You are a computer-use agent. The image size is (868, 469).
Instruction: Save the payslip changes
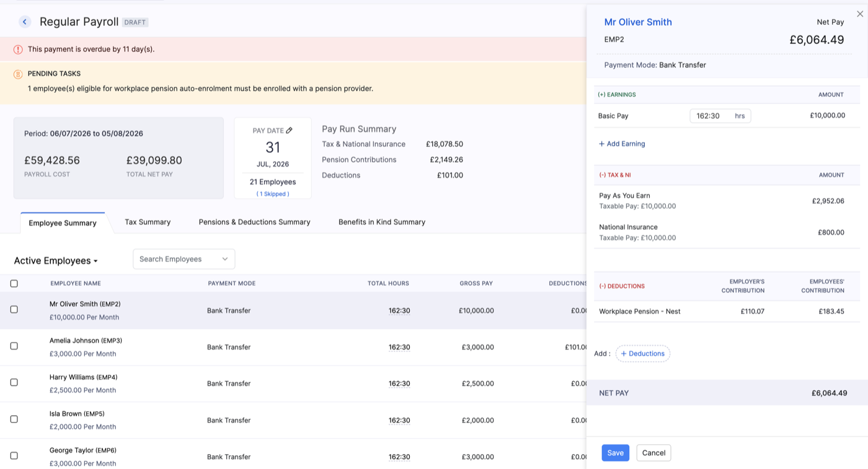point(616,453)
